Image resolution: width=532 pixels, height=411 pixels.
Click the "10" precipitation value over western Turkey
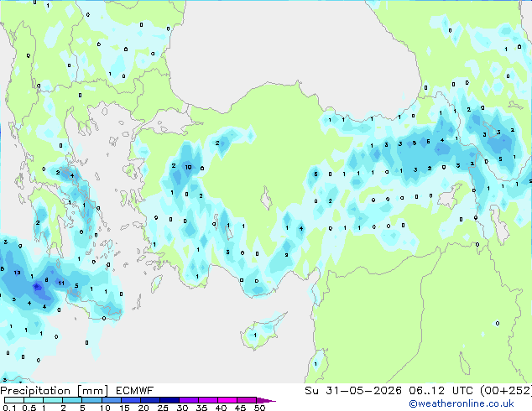click(188, 167)
